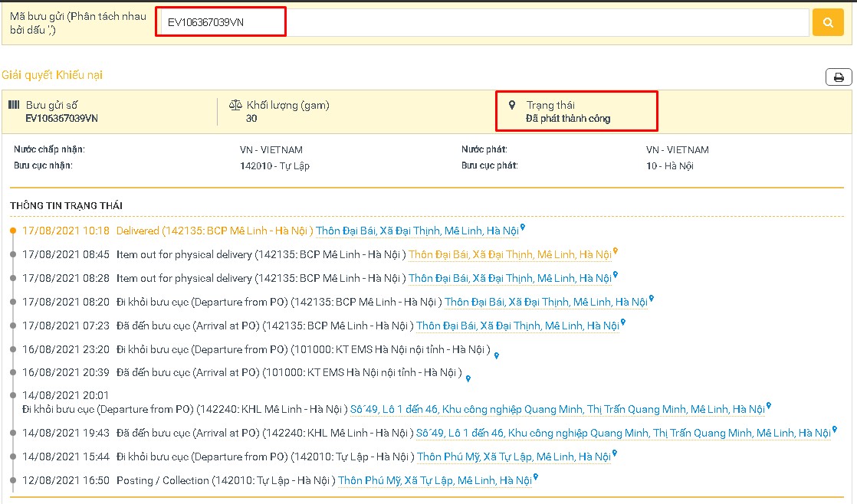This screenshot has height=504, width=857.
Task: Open address link on 17/08/2021 08:28 row
Action: point(510,279)
